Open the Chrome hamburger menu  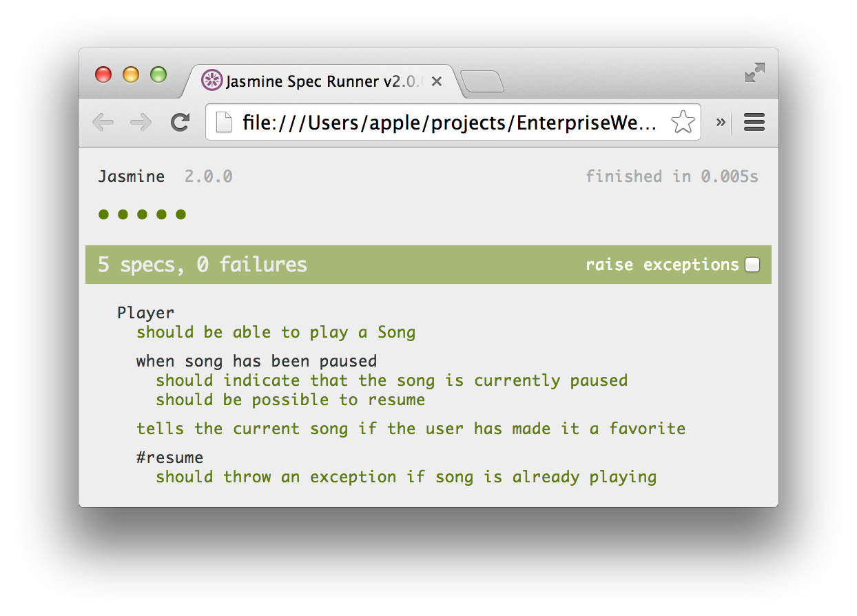tap(754, 122)
